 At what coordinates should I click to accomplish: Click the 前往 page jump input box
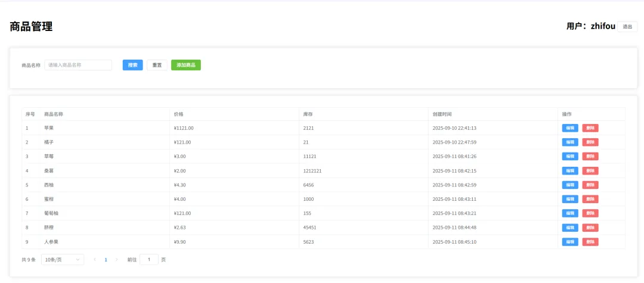[x=148, y=260]
